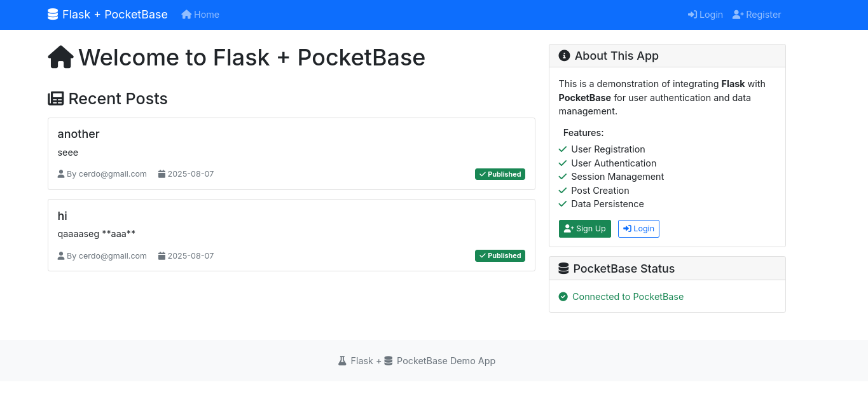Click the Register user-plus icon in navbar
The image size is (868, 394).
pos(738,14)
